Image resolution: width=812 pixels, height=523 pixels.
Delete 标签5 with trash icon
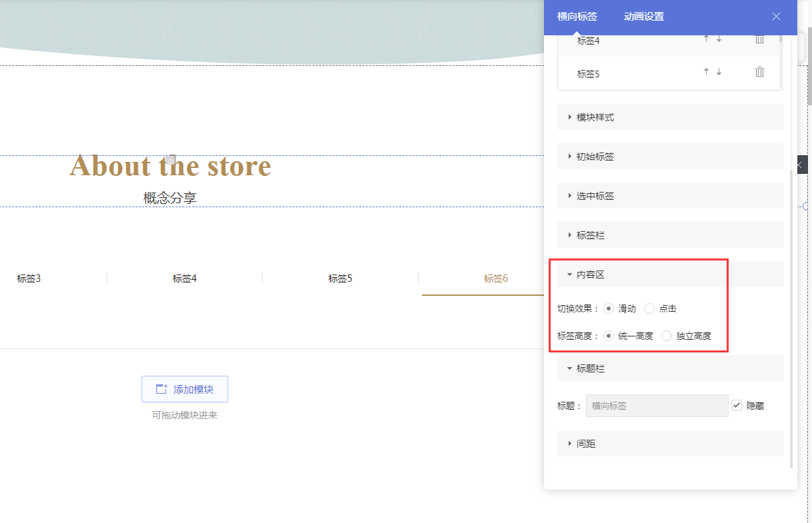click(x=759, y=72)
